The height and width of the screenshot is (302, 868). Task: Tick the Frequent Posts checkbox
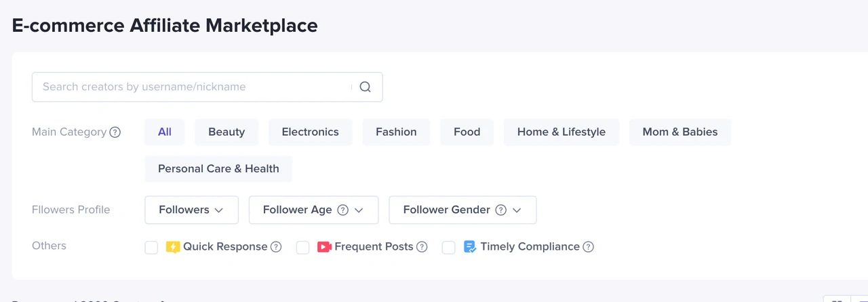pos(302,248)
